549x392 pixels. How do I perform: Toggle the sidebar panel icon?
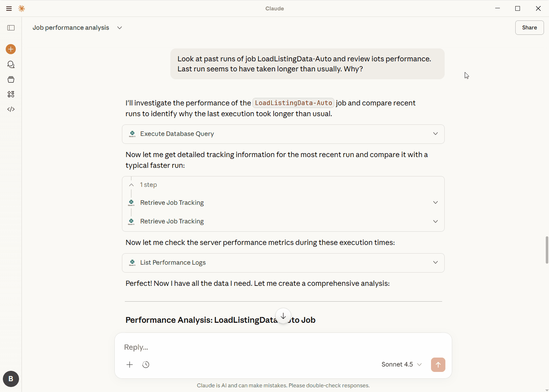click(11, 28)
